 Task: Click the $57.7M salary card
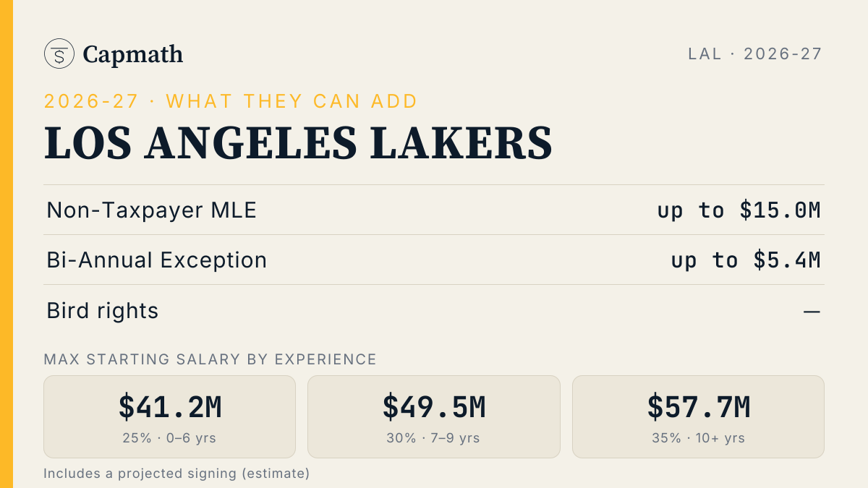click(x=699, y=416)
